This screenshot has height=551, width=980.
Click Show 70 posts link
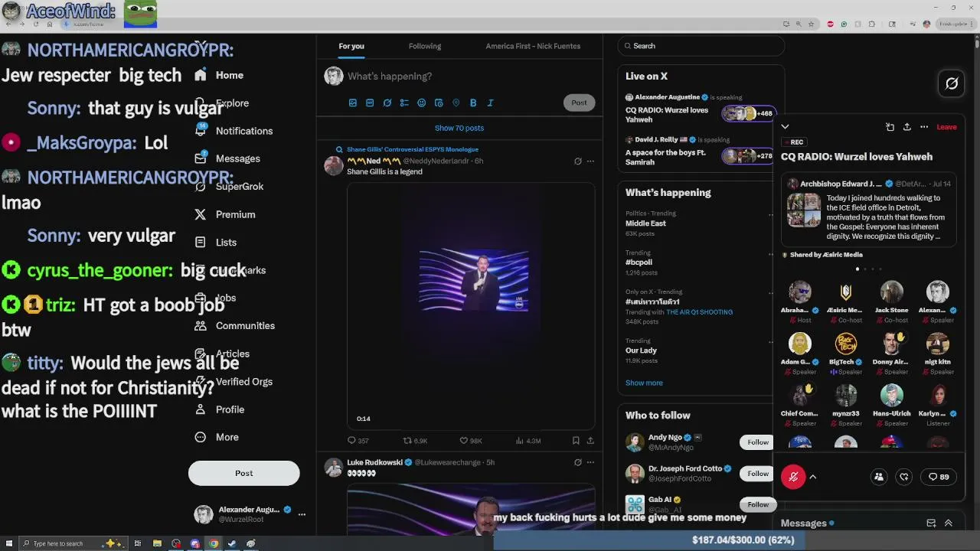pos(459,128)
